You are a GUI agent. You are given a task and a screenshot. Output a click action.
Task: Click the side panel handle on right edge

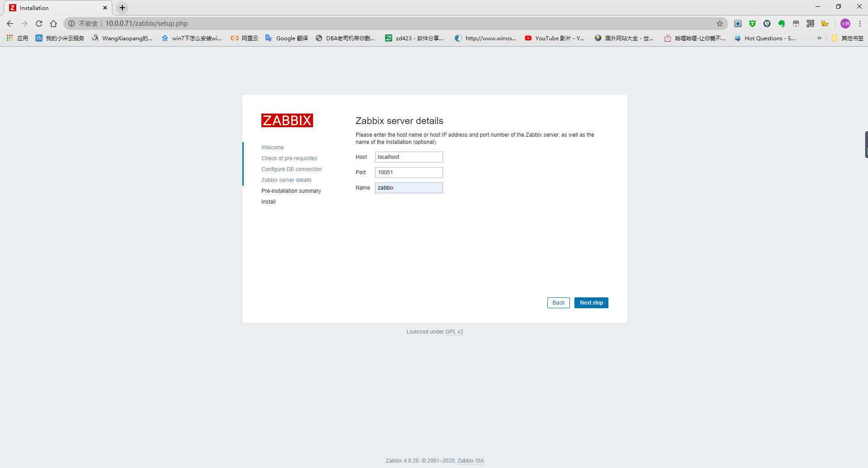pyautogui.click(x=866, y=144)
